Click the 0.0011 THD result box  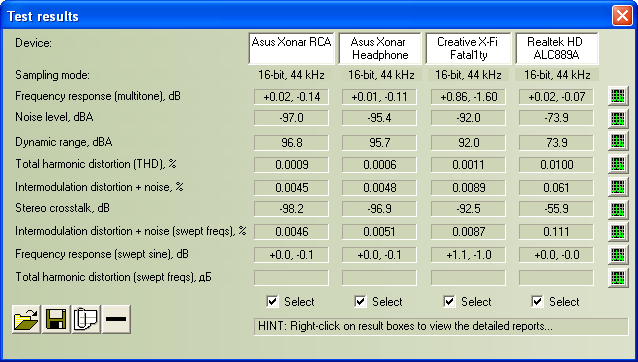[x=468, y=165]
